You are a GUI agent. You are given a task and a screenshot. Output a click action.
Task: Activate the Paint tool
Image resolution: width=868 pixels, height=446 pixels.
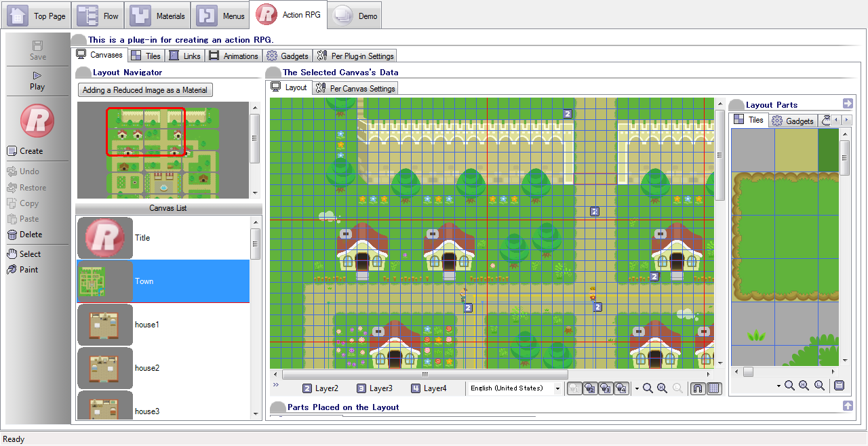pos(22,270)
